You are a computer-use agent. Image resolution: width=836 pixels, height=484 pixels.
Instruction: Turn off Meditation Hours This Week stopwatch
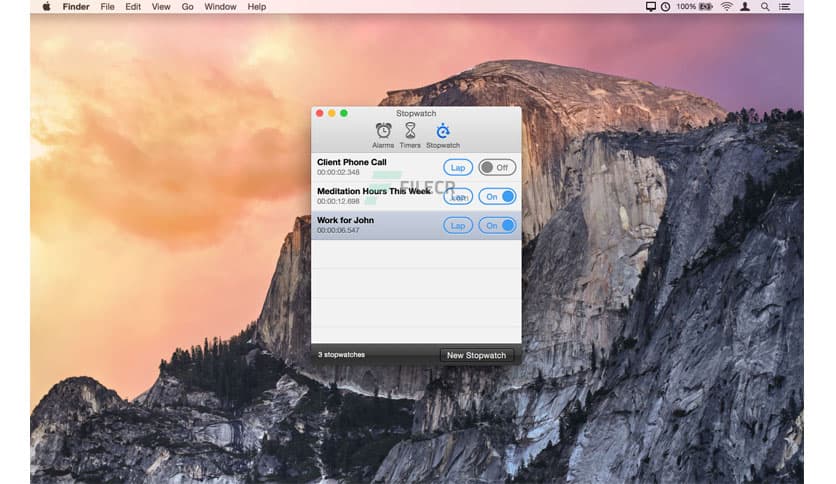[497, 197]
